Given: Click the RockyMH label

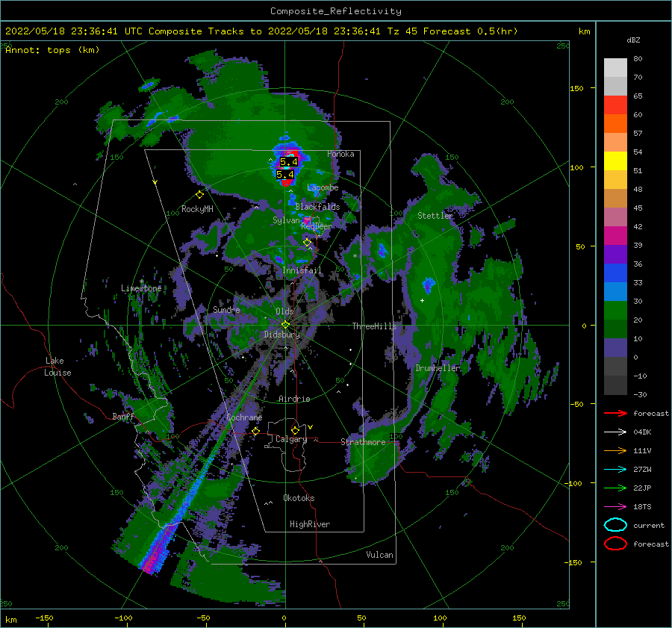Looking at the screenshot, I should (x=197, y=209).
